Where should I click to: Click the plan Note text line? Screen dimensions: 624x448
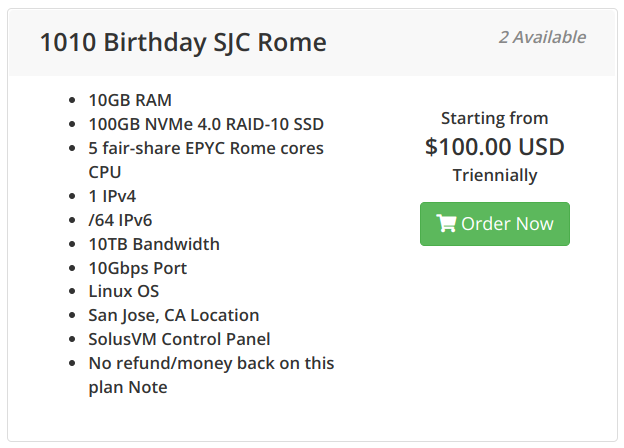point(128,387)
